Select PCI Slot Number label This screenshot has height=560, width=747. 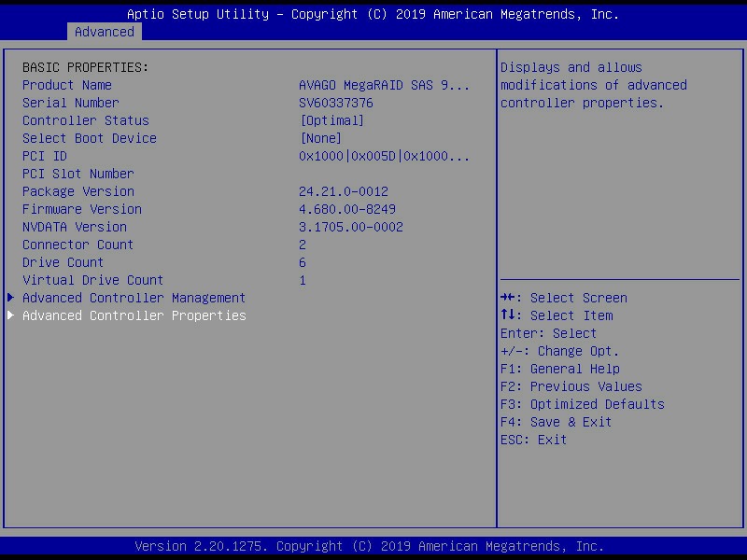(x=78, y=174)
